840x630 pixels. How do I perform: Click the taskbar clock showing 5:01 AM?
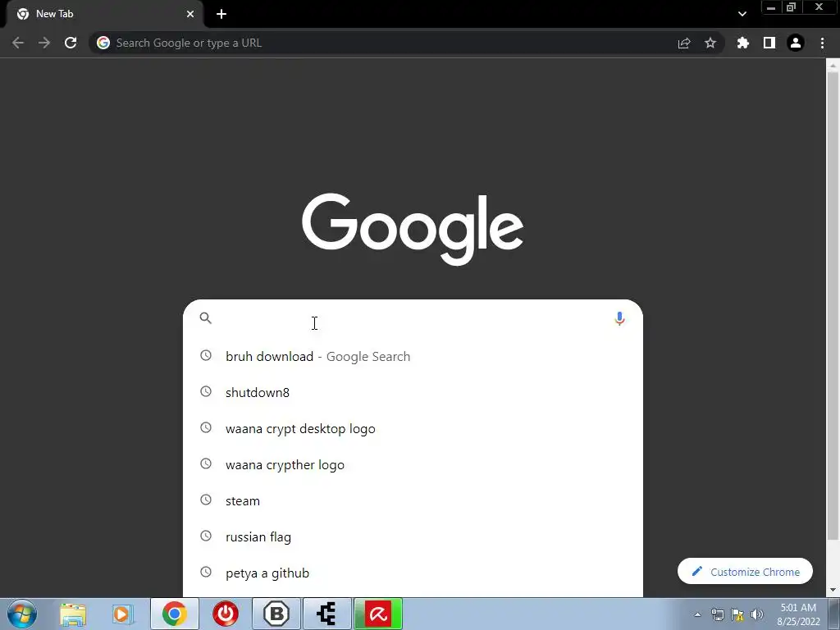pos(798,614)
